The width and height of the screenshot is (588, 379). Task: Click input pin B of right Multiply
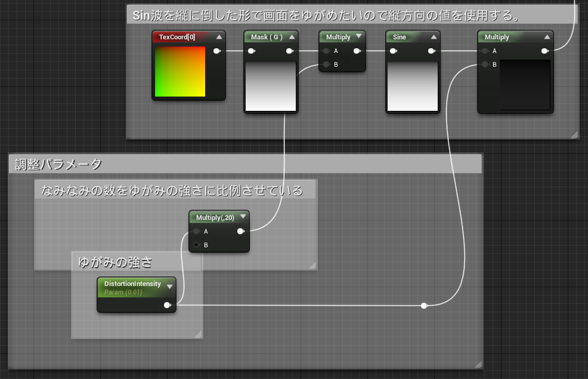(x=485, y=64)
